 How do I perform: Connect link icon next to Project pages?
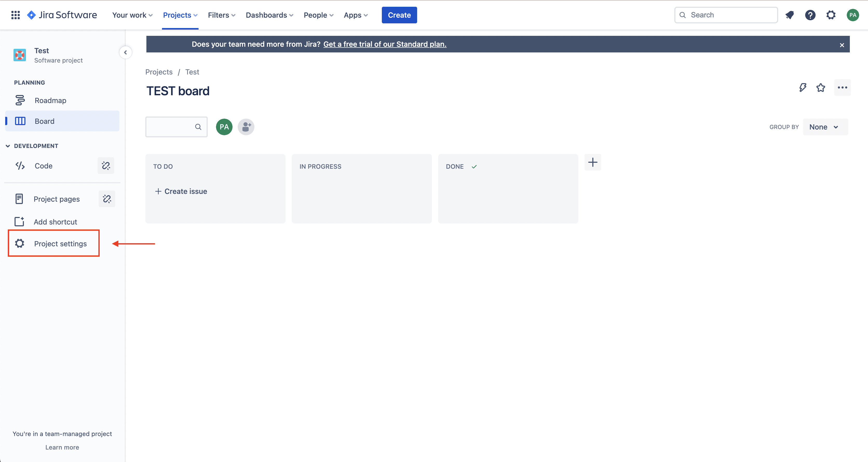[x=107, y=199]
